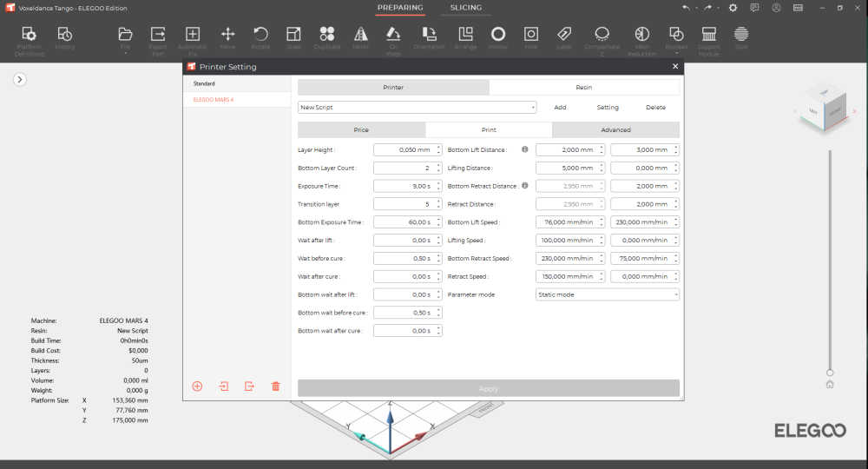The height and width of the screenshot is (469, 868).
Task: Select the Hollow tool
Action: pos(498,38)
